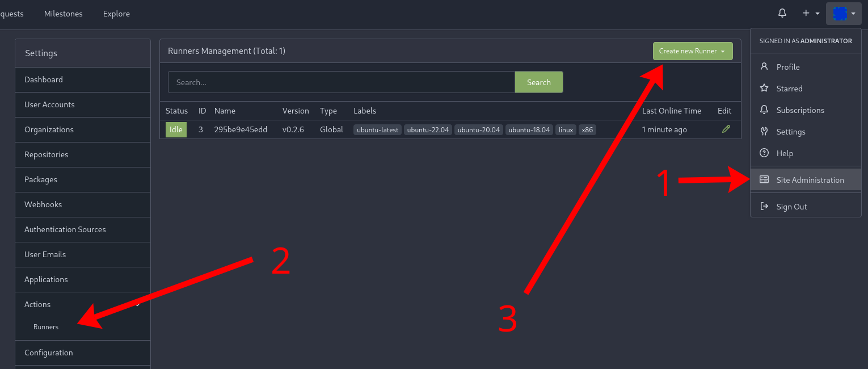Open the Explore link in top navigation
868x369 pixels.
(x=116, y=14)
